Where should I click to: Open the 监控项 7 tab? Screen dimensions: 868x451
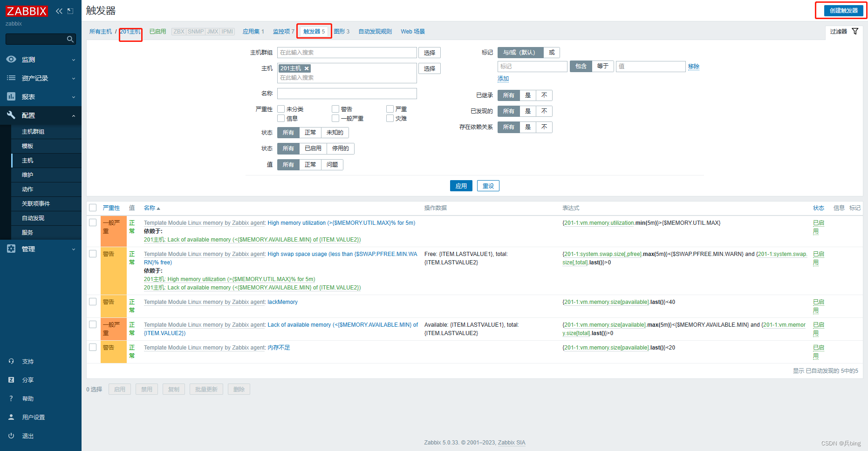pyautogui.click(x=284, y=32)
